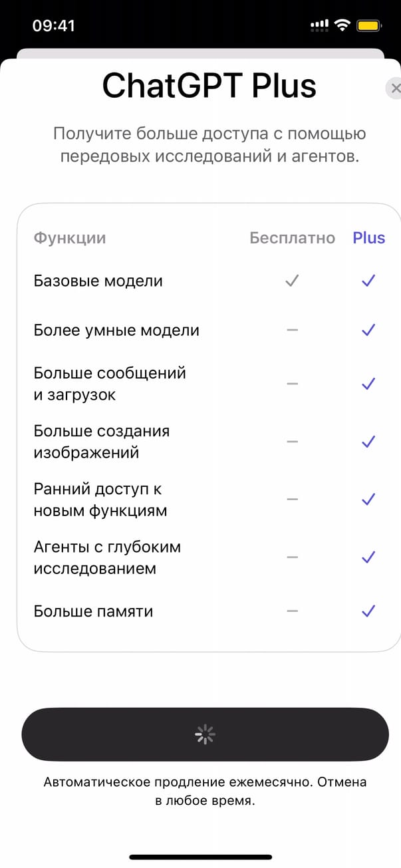Screen dimensions: 401x868
Task: Tap the Wi-Fi status icon
Action: pyautogui.click(x=342, y=26)
